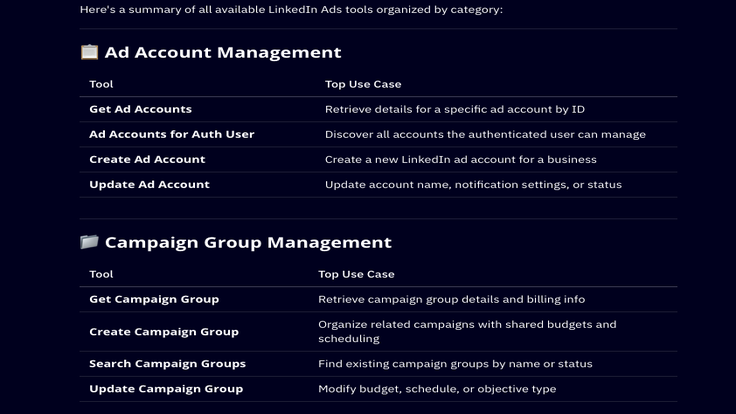Click 'Organize related campaigns with shared budgets' description

point(467,331)
